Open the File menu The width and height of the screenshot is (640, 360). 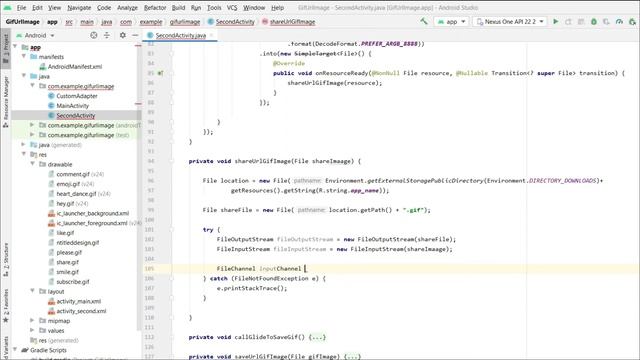click(21, 8)
